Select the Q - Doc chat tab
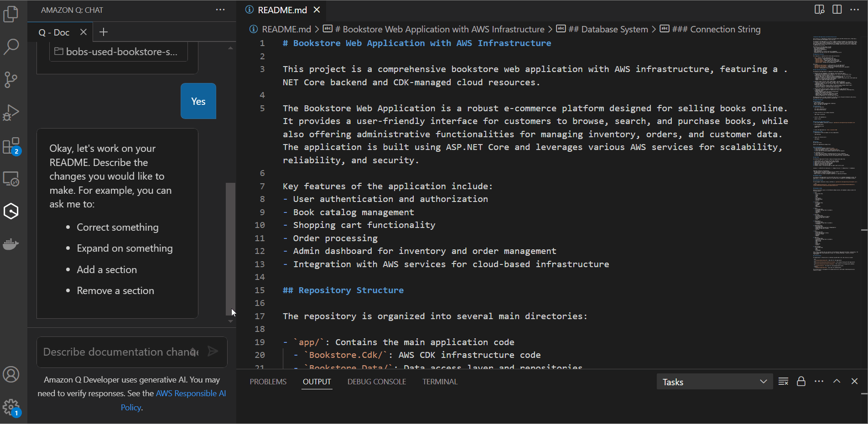 (60, 32)
